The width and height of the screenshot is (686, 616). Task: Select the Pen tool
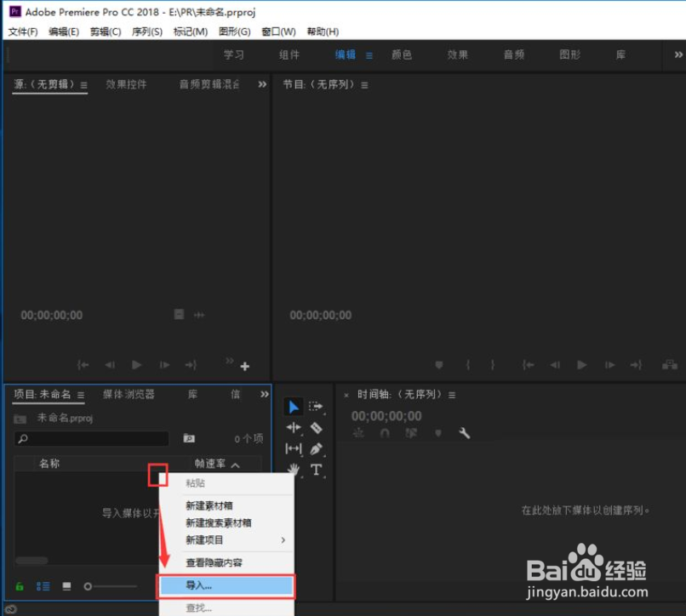click(317, 448)
